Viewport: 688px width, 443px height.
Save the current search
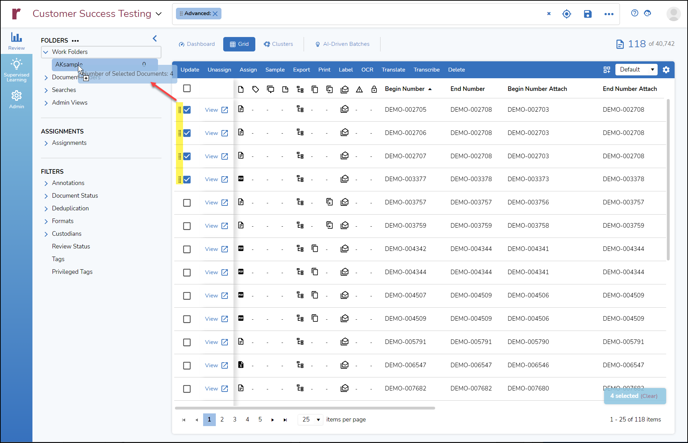[x=588, y=14]
